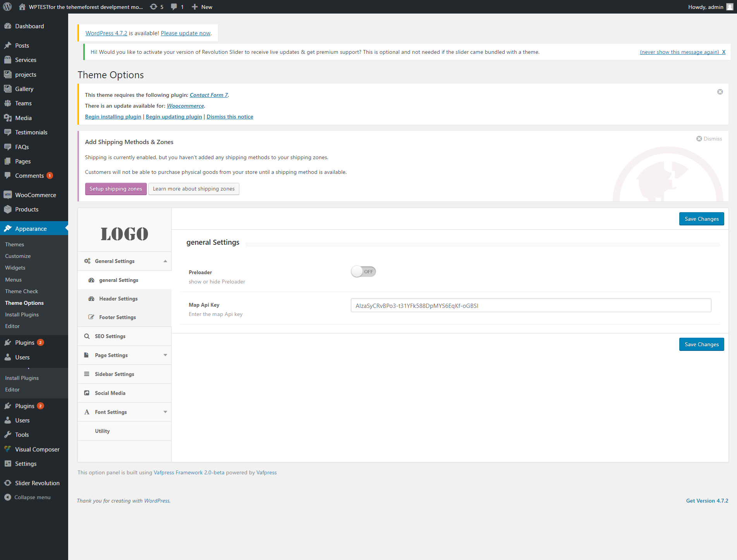Dismiss the shipping methods notice
Viewport: 737px width, 560px height.
(709, 139)
